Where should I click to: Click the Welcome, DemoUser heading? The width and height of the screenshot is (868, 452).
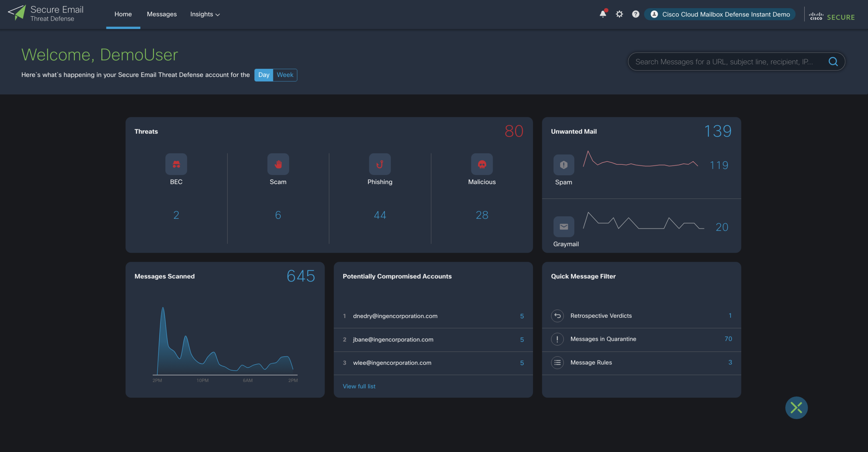click(x=100, y=55)
